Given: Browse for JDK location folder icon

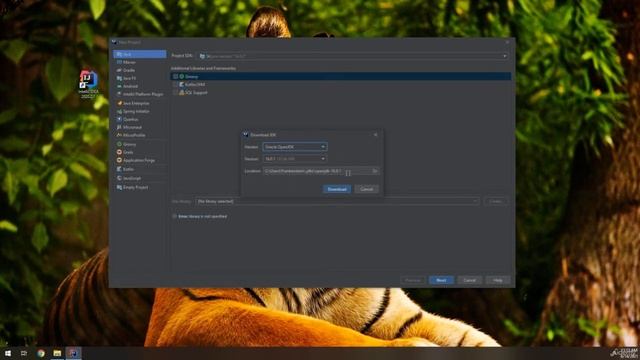Looking at the screenshot, I should [375, 171].
